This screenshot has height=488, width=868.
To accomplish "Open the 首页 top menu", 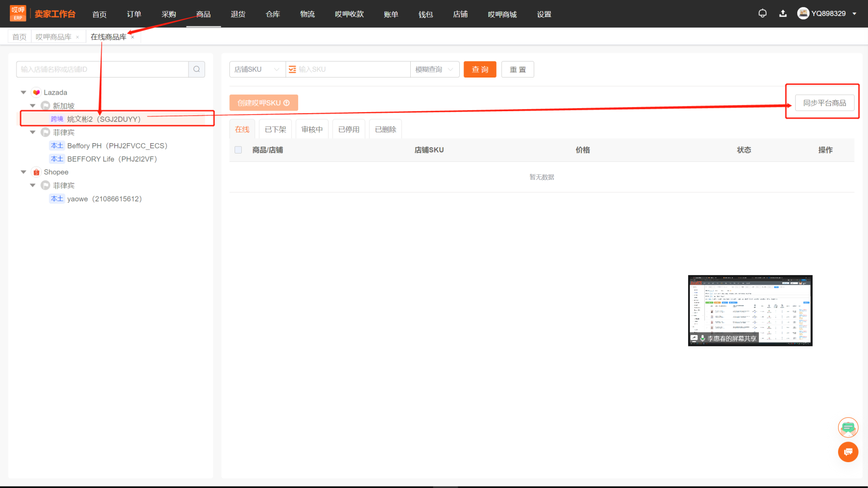I will click(x=99, y=14).
